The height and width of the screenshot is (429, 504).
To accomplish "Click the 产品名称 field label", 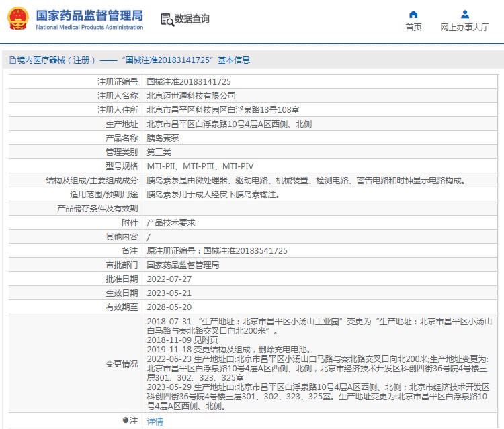I will tap(122, 138).
